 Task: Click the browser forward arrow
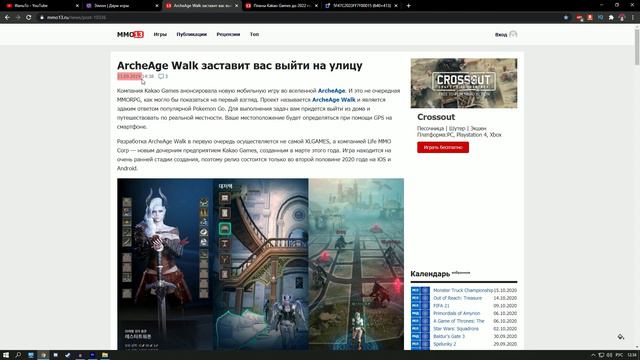pyautogui.click(x=18, y=18)
